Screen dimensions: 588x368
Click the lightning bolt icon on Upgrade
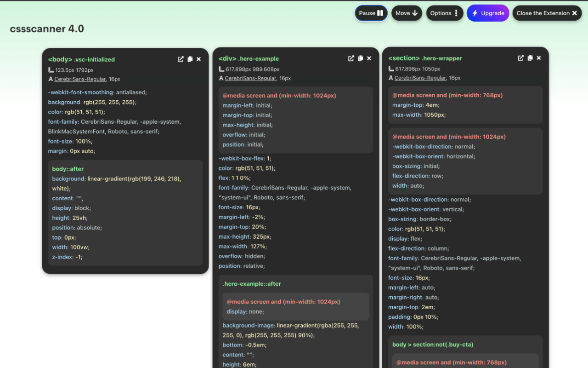(474, 13)
